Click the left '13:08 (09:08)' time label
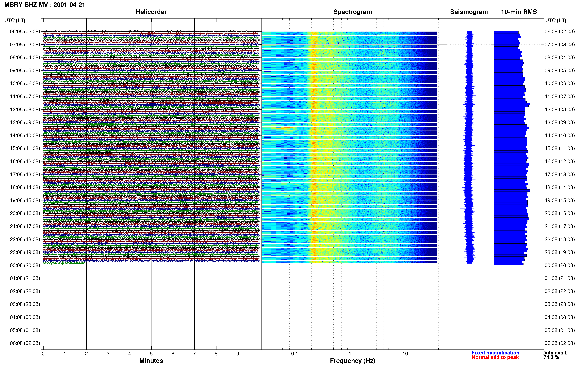 point(25,122)
